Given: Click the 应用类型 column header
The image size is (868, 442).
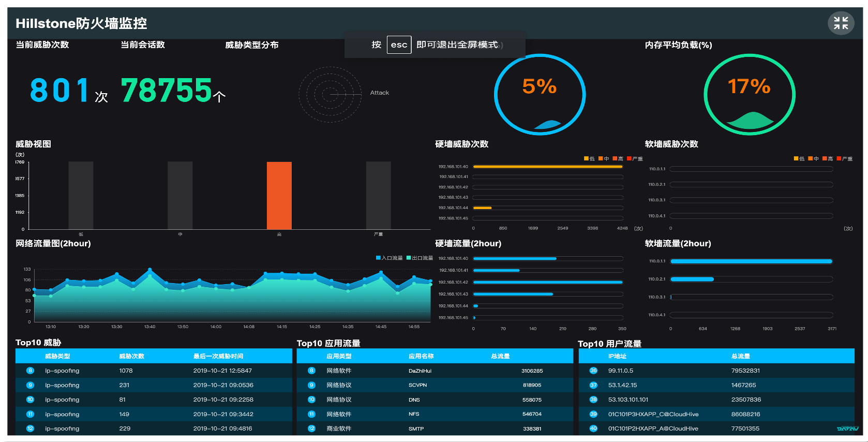Looking at the screenshot, I should [339, 356].
